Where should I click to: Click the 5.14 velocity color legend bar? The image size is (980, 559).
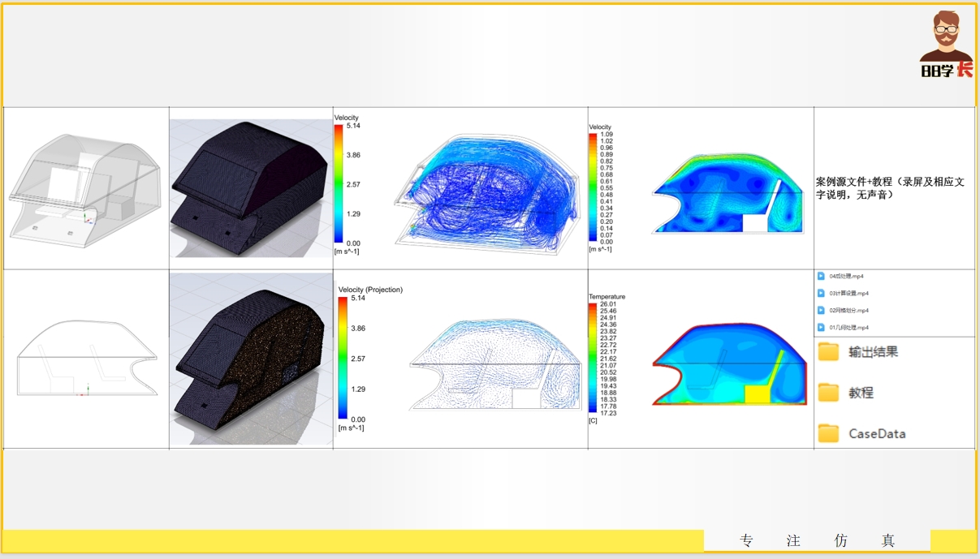tap(339, 184)
